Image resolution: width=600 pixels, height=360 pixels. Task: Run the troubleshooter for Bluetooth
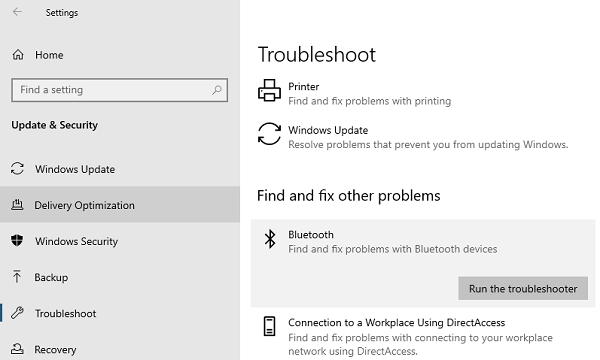click(x=523, y=288)
